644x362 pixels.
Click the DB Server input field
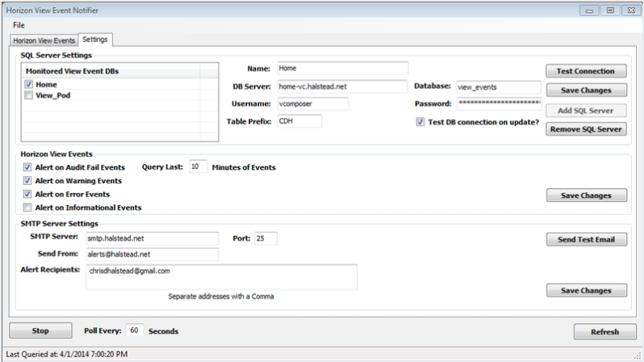click(x=341, y=86)
